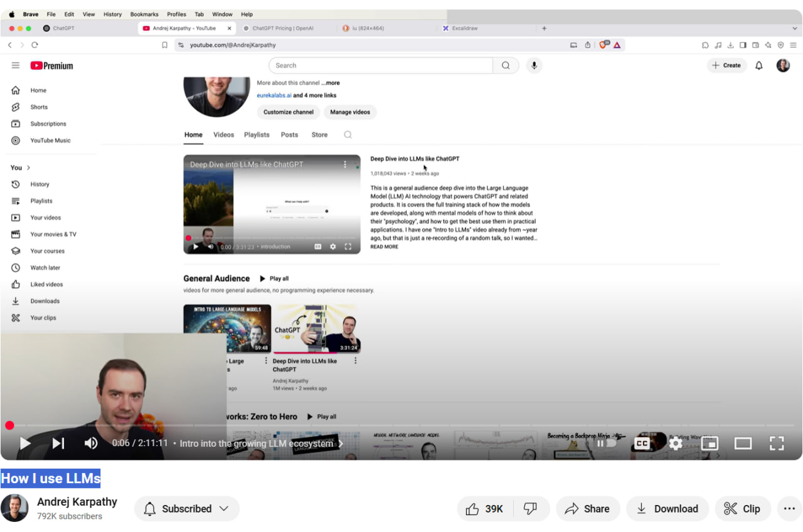Open the YouTube hamburger guide menu
Screen dimensions: 803x532
point(16,65)
